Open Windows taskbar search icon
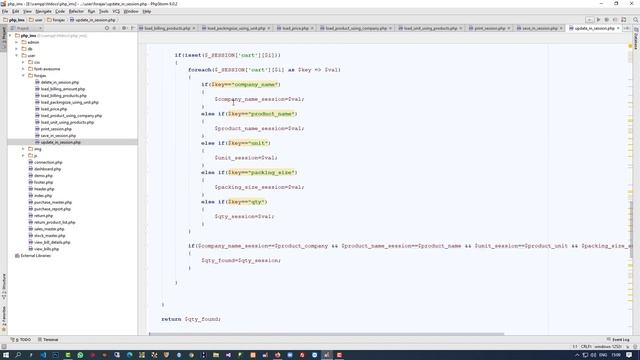The height and width of the screenshot is (360, 640). click(18, 355)
